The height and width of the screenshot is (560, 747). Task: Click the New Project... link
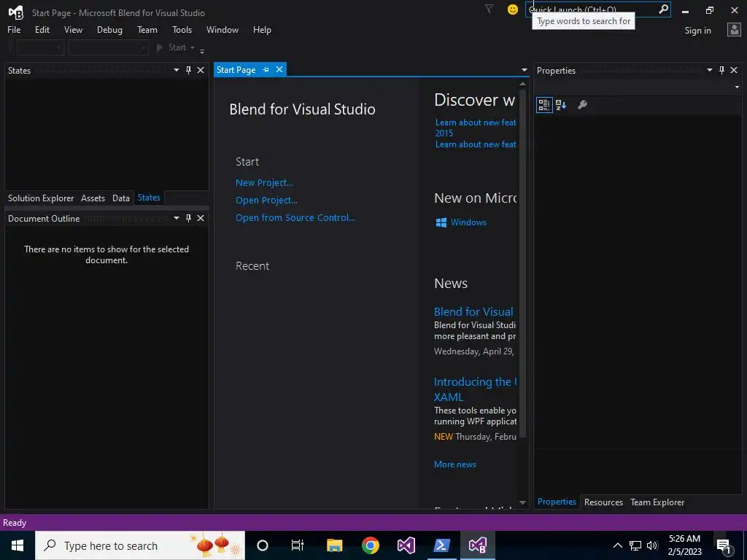[264, 183]
